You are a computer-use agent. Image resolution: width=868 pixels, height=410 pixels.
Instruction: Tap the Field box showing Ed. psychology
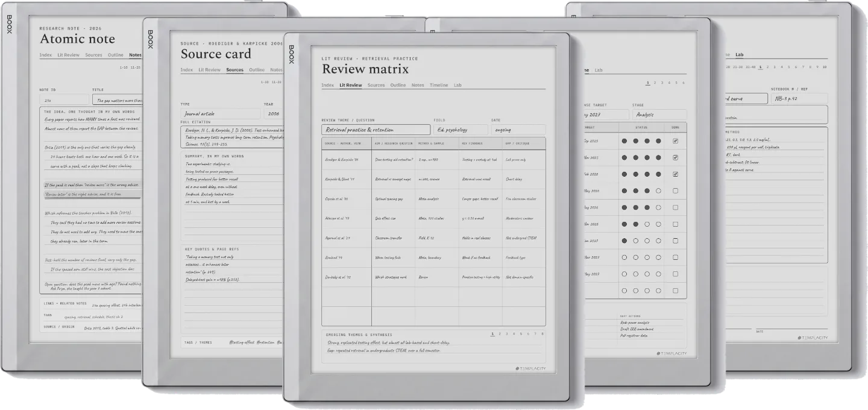tap(461, 130)
